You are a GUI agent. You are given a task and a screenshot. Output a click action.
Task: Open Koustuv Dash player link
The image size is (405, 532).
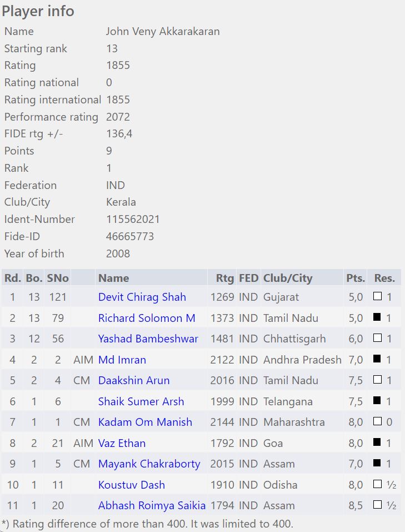point(132,485)
